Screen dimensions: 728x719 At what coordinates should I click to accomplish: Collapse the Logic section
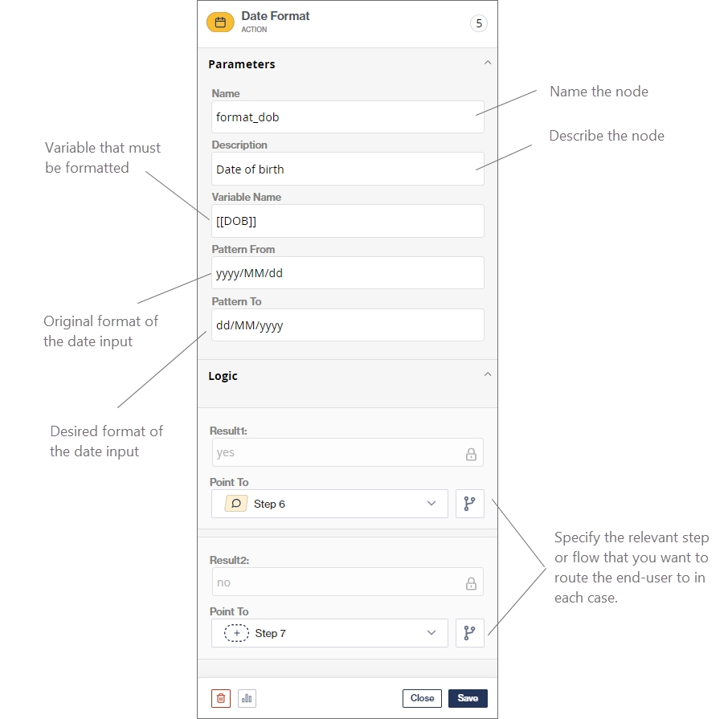click(486, 374)
